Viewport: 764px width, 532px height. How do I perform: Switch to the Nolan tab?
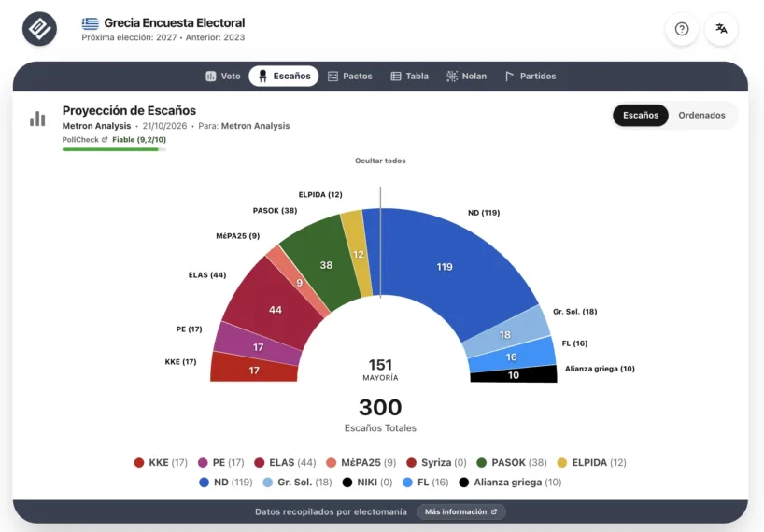(466, 76)
